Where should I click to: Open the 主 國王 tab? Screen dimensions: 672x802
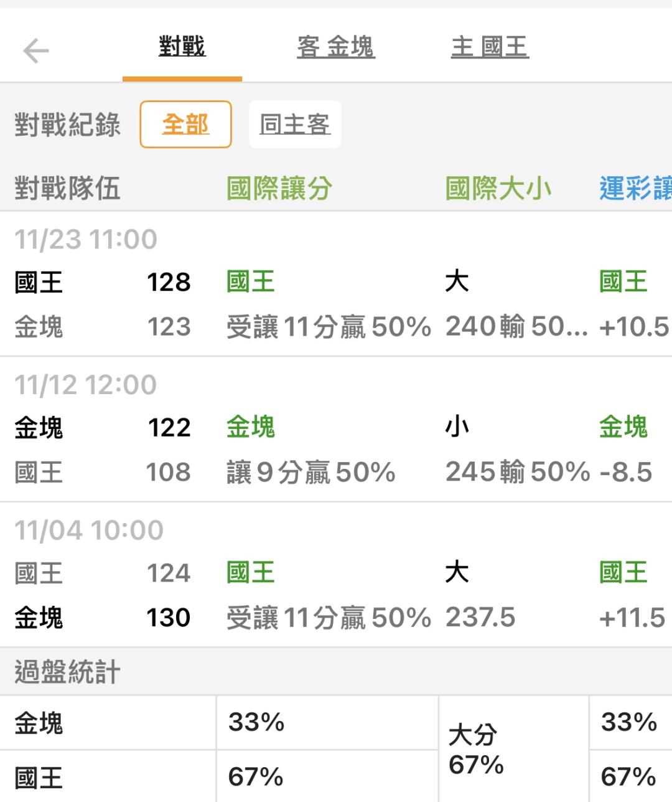[490, 47]
